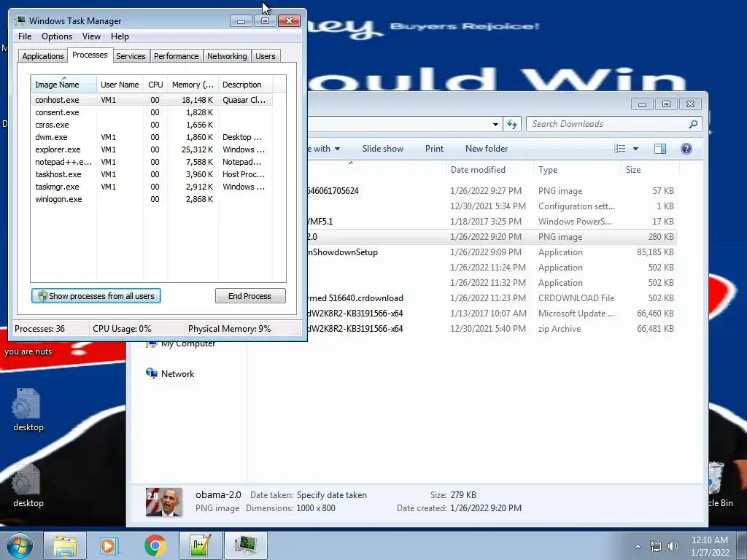747x560 pixels.
Task: Select the shield icon on Show processes button
Action: [42, 296]
